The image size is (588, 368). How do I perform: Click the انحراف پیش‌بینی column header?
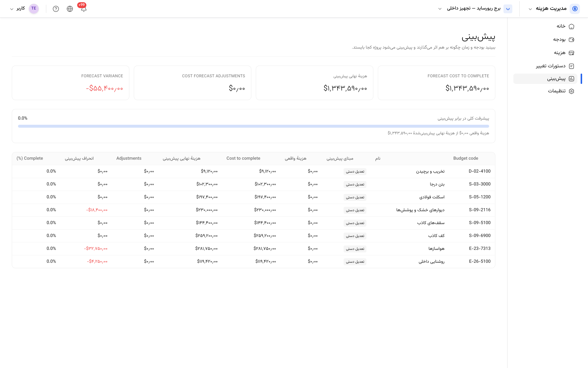79,158
